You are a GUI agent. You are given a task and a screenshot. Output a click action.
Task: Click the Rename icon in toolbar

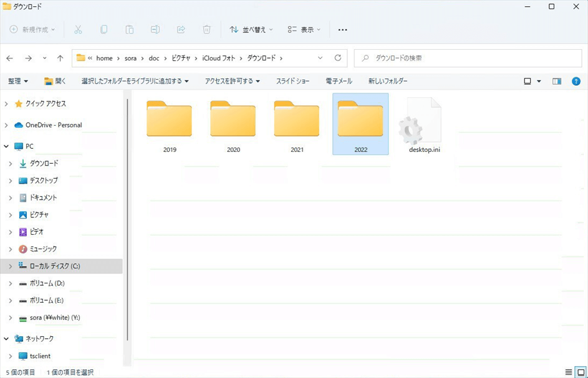click(155, 29)
